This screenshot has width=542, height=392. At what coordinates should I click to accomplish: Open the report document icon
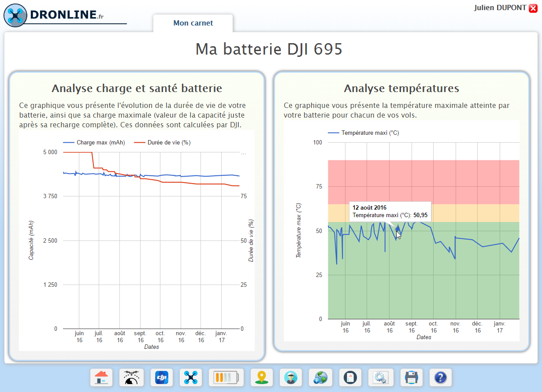tap(350, 377)
